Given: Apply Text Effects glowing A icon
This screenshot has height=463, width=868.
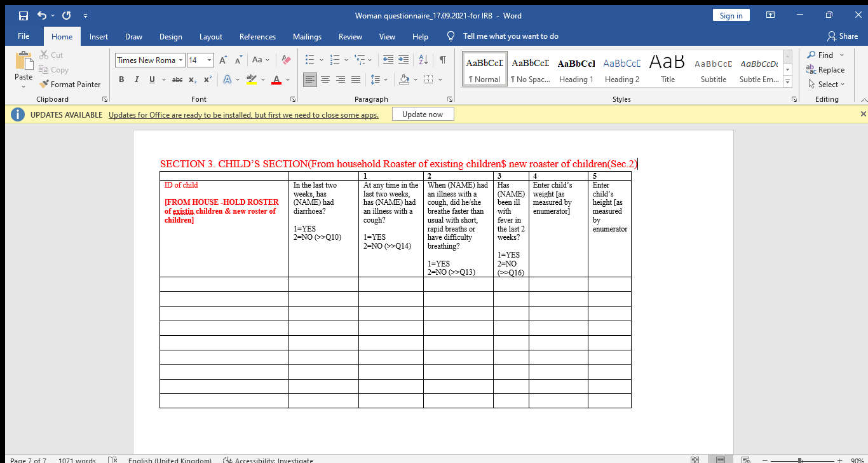Looking at the screenshot, I should coord(227,79).
